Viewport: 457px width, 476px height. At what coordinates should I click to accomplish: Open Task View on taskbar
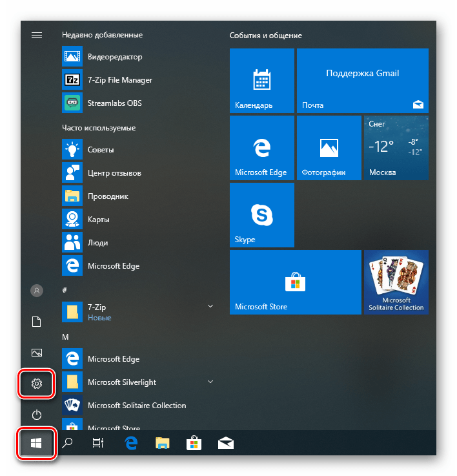pyautogui.click(x=98, y=444)
